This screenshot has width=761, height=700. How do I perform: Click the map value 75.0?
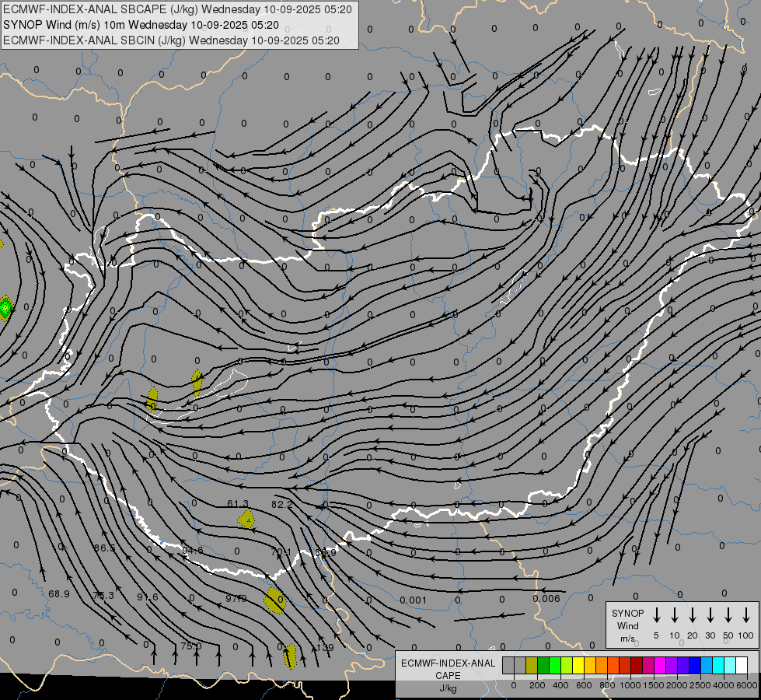point(190,646)
